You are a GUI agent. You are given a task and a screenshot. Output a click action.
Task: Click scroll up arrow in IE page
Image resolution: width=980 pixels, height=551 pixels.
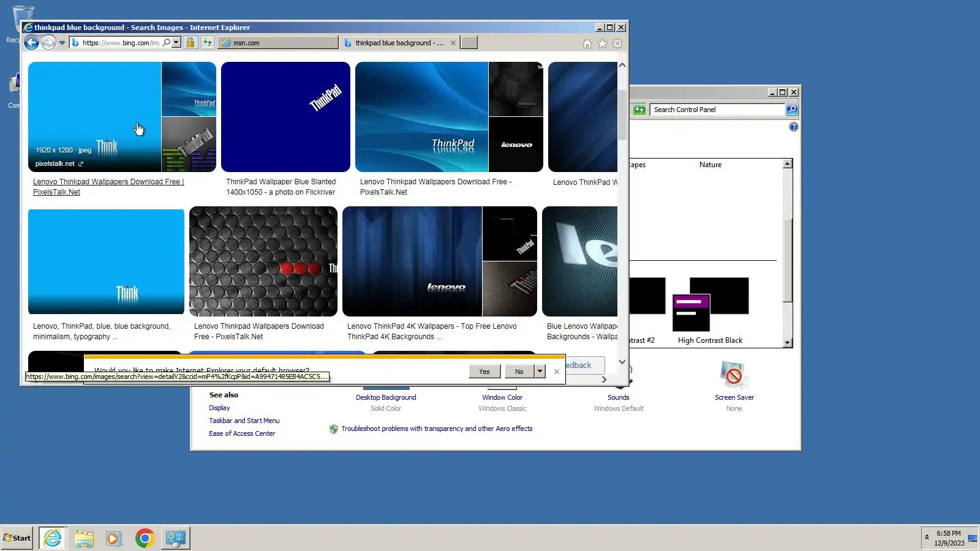tap(622, 65)
